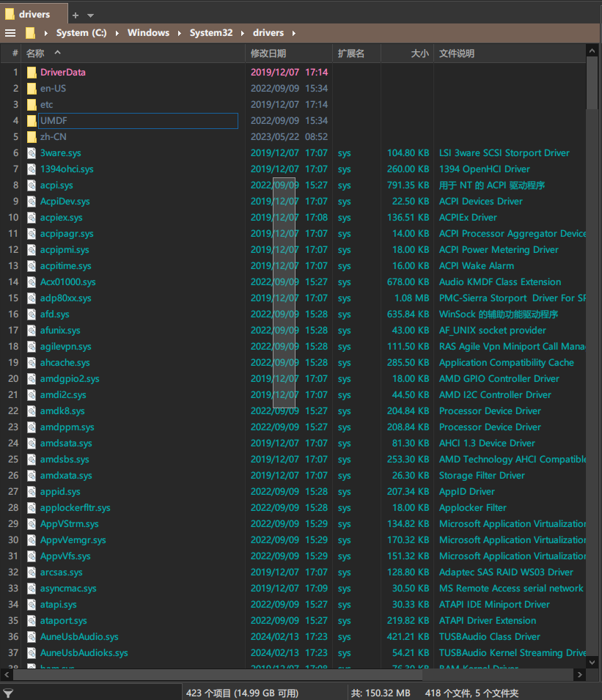Click the AuneUsbAudio.sys file icon
The width and height of the screenshot is (602, 700).
pos(32,637)
